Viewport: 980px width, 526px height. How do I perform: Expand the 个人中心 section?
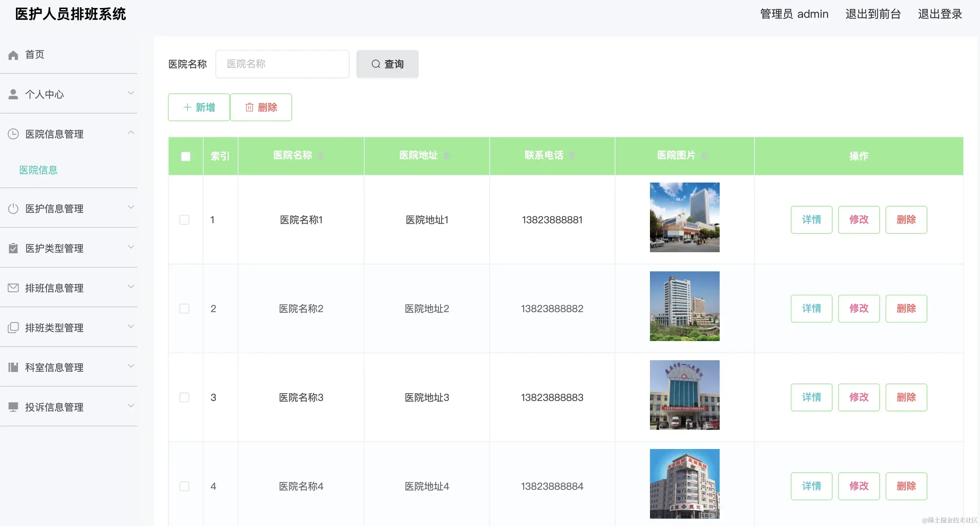[x=131, y=92]
